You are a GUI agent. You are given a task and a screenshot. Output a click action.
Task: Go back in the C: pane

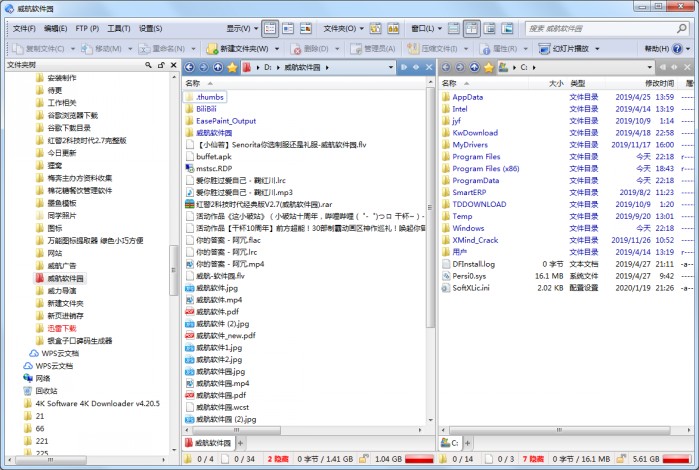coord(446,67)
